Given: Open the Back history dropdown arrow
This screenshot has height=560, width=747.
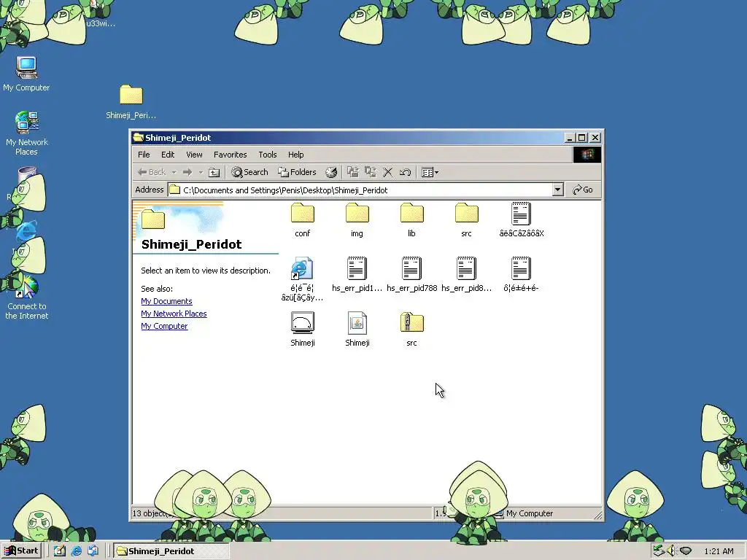Looking at the screenshot, I should click(x=174, y=172).
